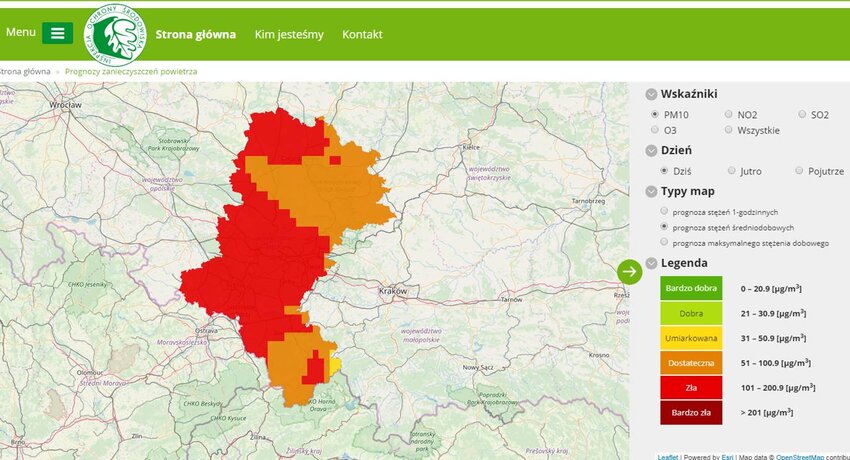Select prognoza stężeń 1-godzinnych map type

665,212
